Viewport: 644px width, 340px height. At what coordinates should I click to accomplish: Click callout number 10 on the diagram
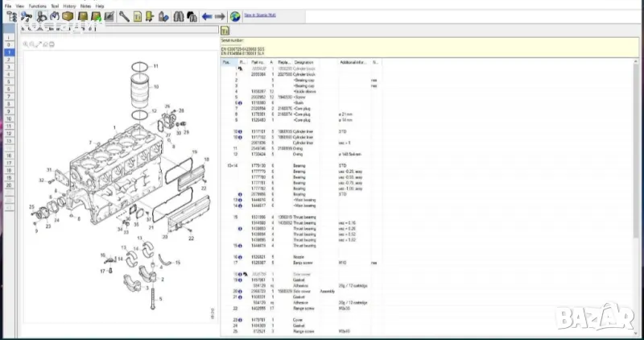(156, 85)
